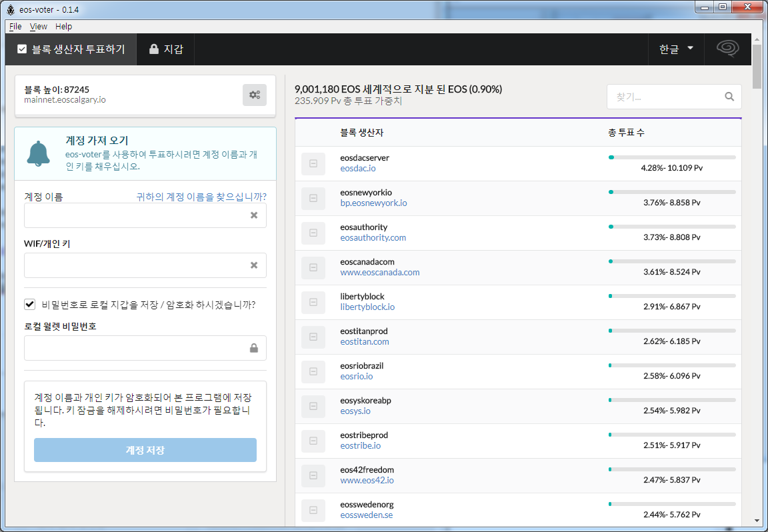Image resolution: width=768 pixels, height=532 pixels.
Task: Click the scrollbar up arrow
Action: (757, 39)
